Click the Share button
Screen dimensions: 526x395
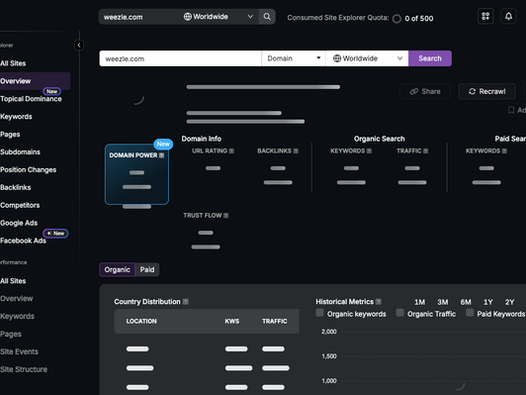point(425,91)
